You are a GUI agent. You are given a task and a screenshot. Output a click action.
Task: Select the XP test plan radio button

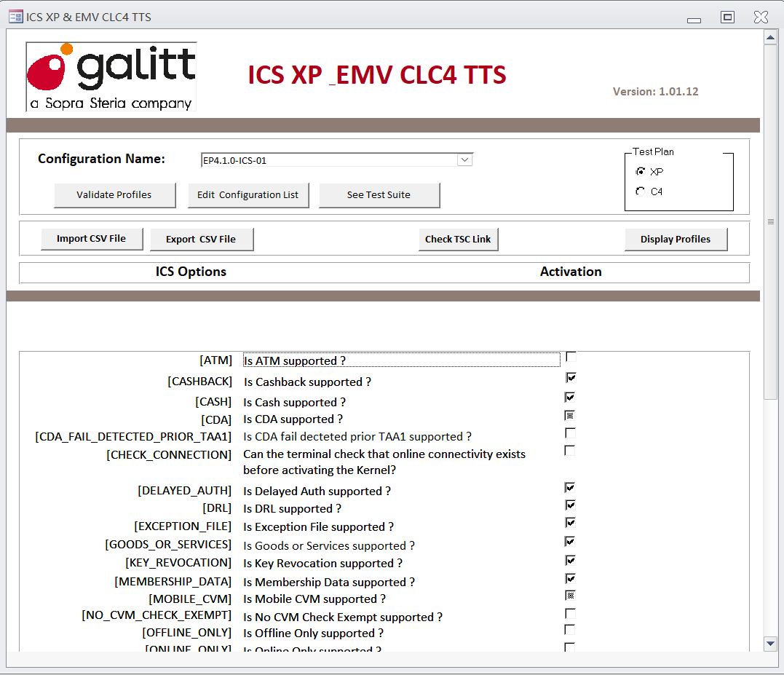pos(640,172)
